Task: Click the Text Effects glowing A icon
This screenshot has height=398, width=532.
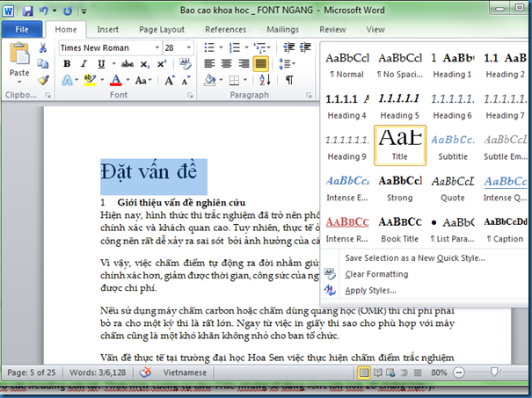Action: click(67, 80)
